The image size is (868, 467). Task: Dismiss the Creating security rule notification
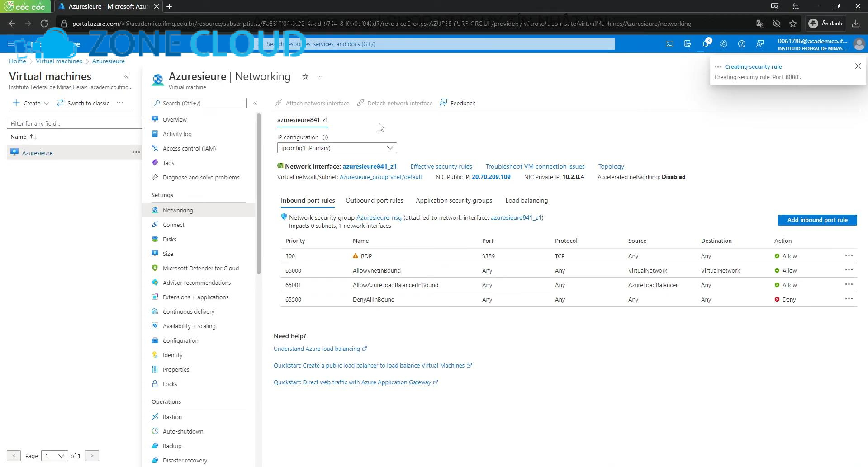pos(858,66)
